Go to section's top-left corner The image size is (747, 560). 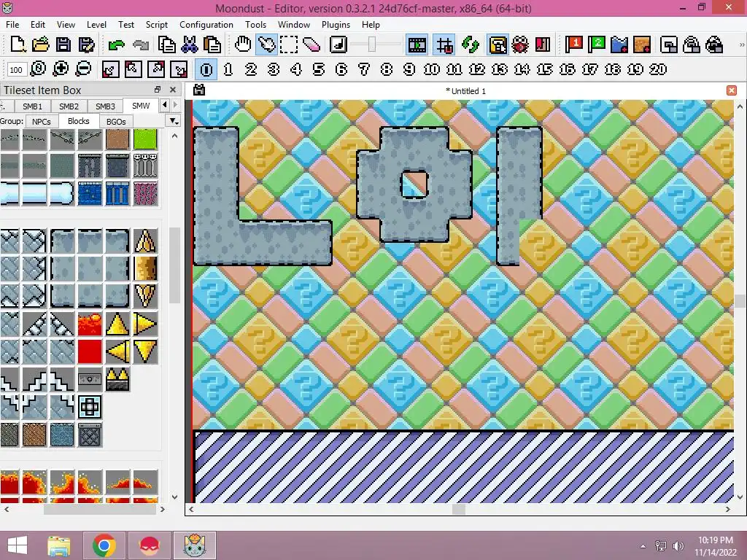tap(133, 69)
